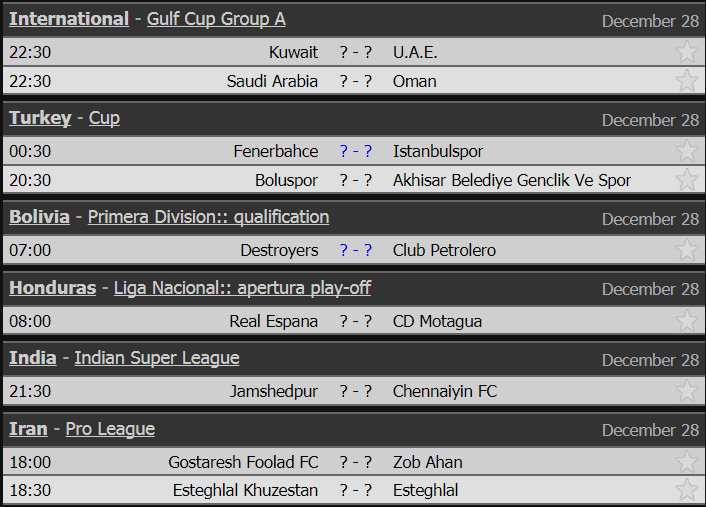Image resolution: width=706 pixels, height=507 pixels.
Task: Open the International country link
Action: point(69,19)
